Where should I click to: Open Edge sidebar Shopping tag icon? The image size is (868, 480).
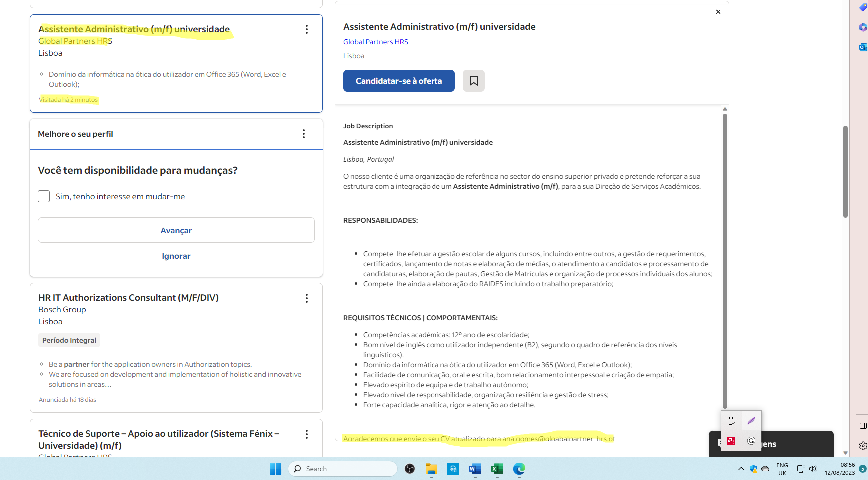pos(863,7)
